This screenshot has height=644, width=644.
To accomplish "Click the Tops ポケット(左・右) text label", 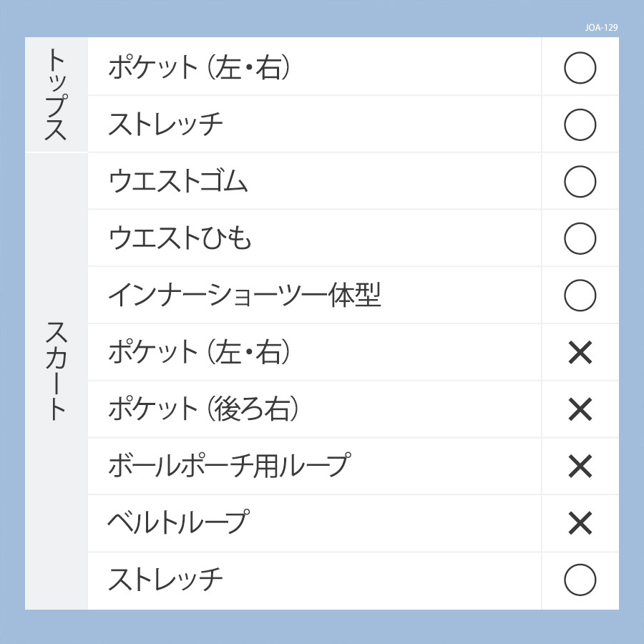I will pos(199,68).
